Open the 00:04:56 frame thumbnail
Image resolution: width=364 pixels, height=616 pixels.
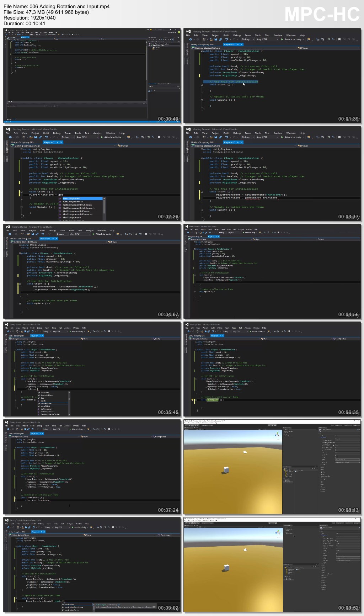[x=272, y=271]
